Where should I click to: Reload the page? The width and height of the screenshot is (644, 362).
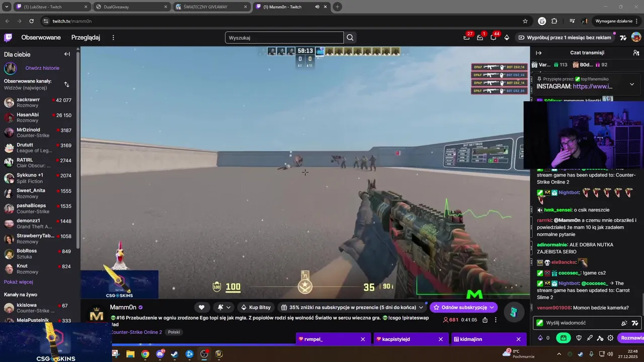[31, 21]
